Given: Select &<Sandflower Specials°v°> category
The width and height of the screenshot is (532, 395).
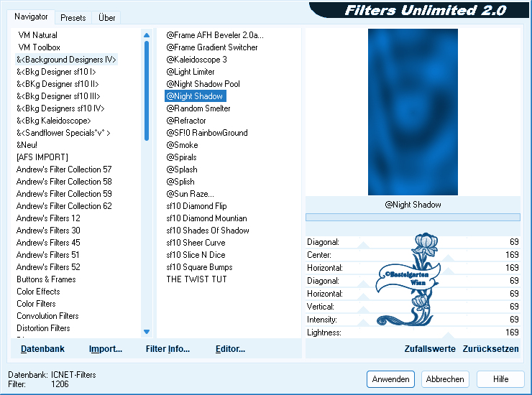Looking at the screenshot, I should pyautogui.click(x=63, y=133).
